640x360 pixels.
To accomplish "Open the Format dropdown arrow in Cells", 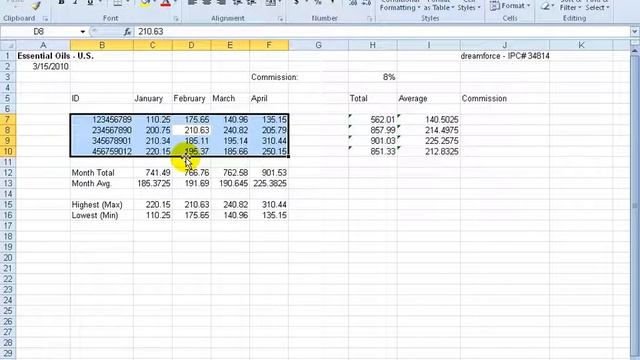I will [529, 6].
